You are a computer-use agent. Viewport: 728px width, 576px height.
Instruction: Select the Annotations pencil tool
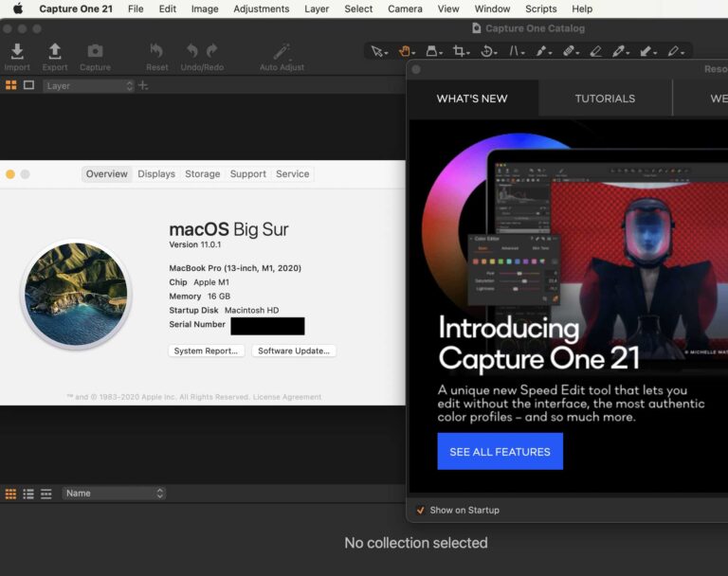point(673,51)
